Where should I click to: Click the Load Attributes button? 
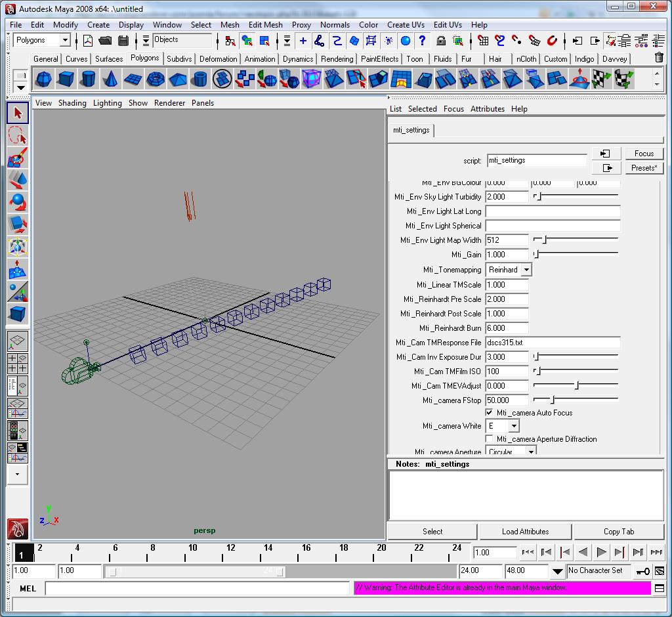coord(525,532)
